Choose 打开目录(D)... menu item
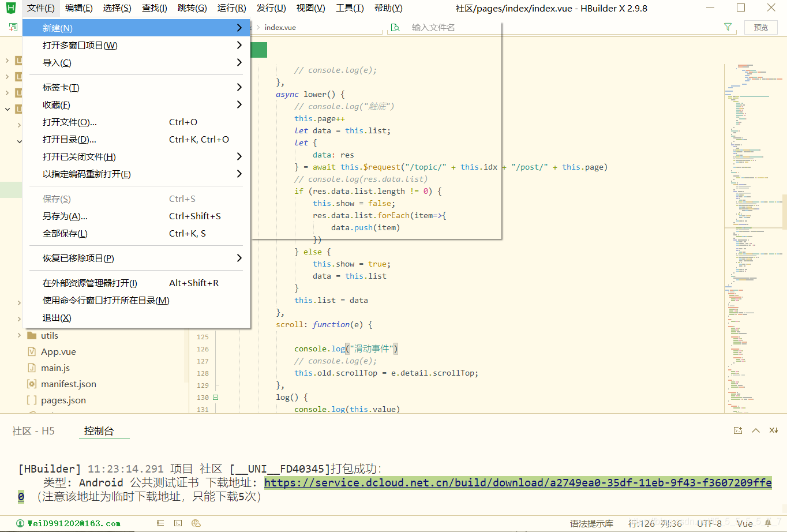 pyautogui.click(x=136, y=139)
